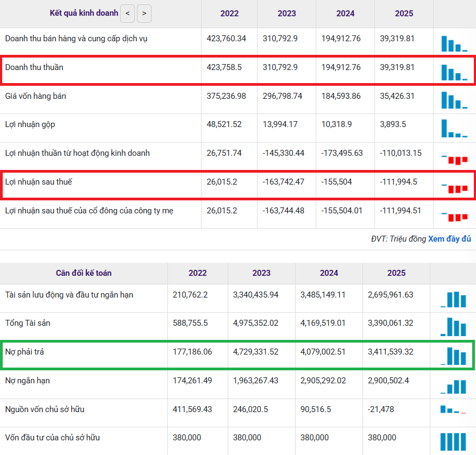476x455 pixels.
Task: Click the mini chart for Giá vốn hàng bán
Action: [x=454, y=100]
